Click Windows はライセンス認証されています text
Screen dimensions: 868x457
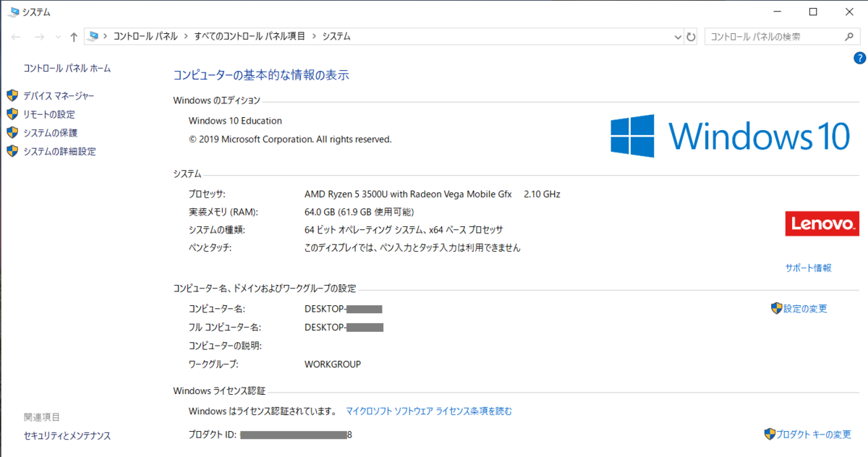262,411
